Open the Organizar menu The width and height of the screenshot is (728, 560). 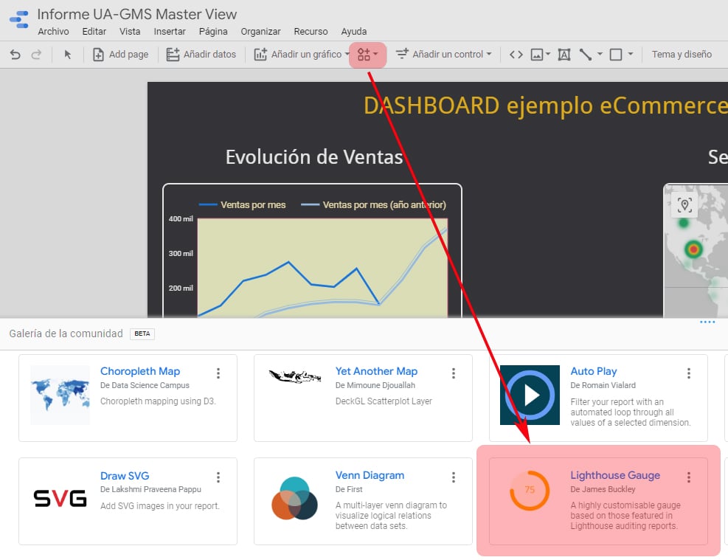260,32
